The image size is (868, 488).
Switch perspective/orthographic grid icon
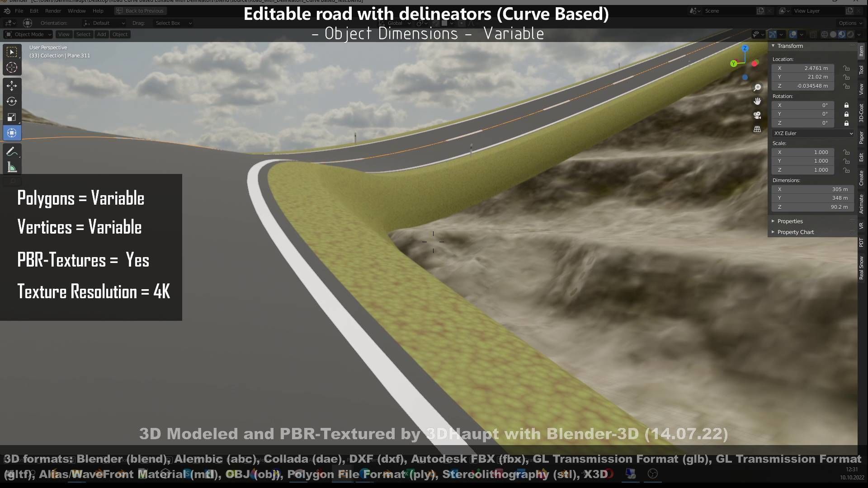tap(757, 129)
